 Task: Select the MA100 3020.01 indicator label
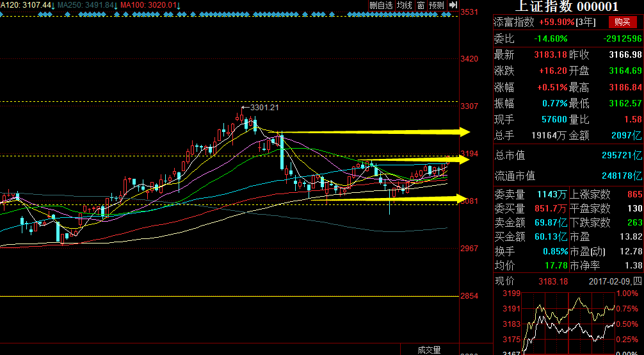coord(150,5)
